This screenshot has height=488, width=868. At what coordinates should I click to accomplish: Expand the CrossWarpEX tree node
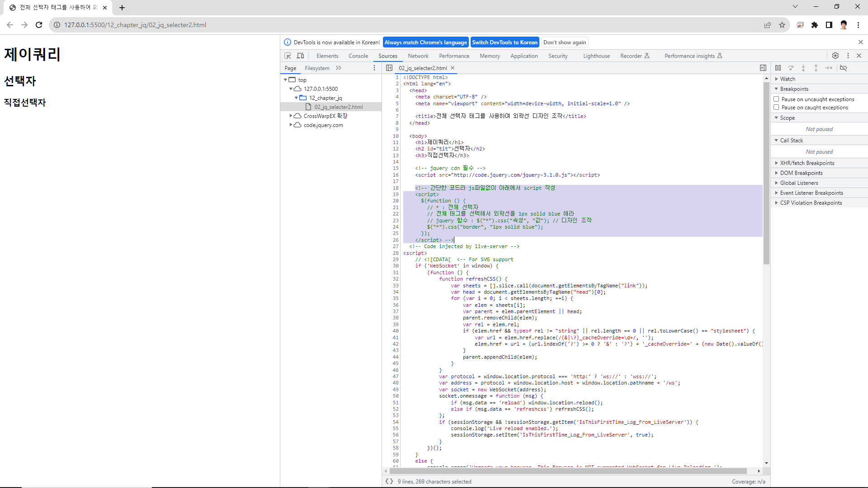pyautogui.click(x=291, y=116)
